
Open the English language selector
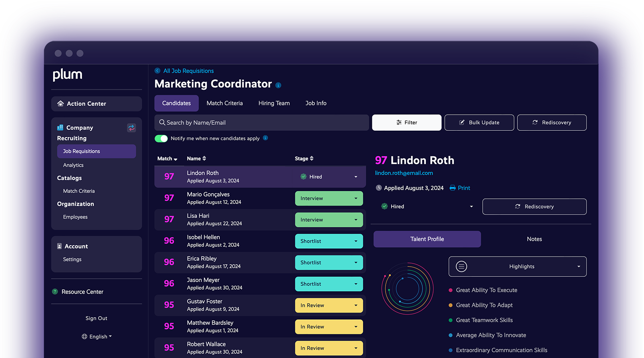(97, 337)
